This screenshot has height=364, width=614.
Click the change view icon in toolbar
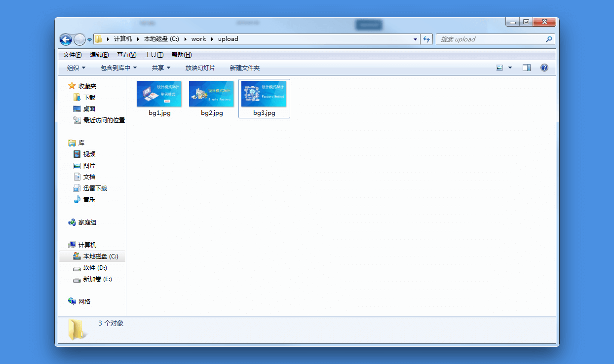[500, 68]
